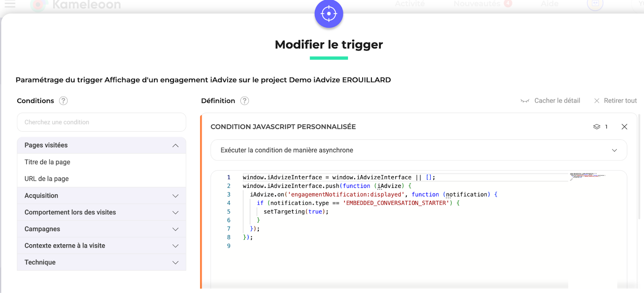Viewport: 644px width, 293px height.
Task: Expand the Acquisition category
Action: [x=101, y=196]
